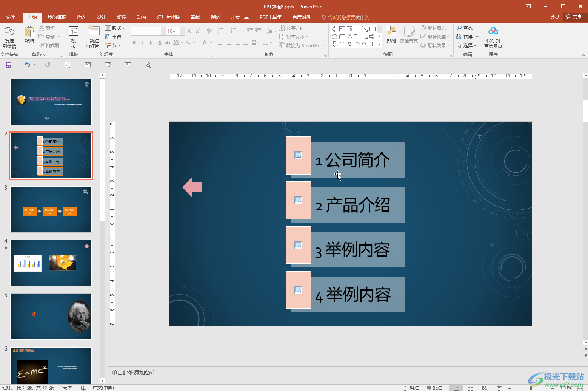This screenshot has height=391, width=588.
Task: Click 登录 sign-in link
Action: tap(554, 17)
